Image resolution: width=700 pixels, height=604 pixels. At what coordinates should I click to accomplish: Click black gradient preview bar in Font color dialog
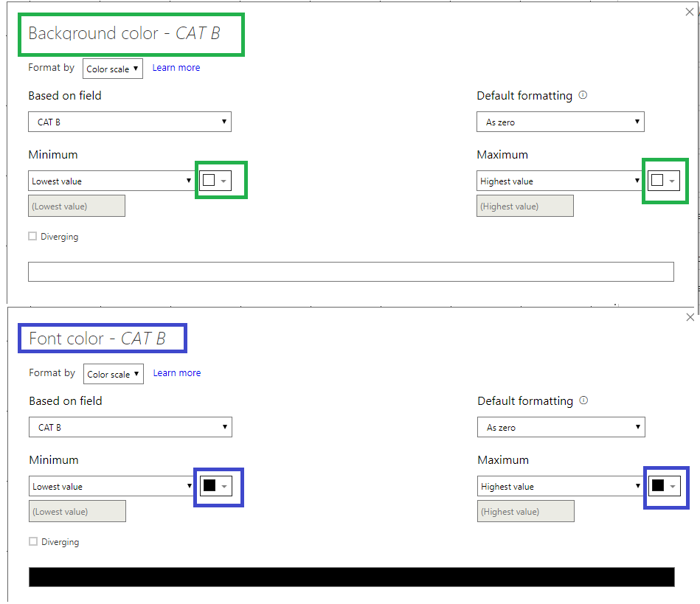click(x=352, y=577)
